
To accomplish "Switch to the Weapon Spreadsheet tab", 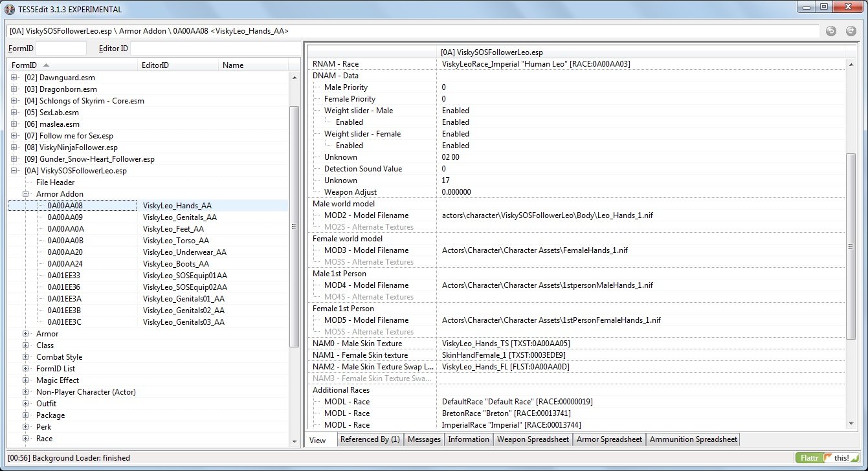I will pyautogui.click(x=533, y=439).
